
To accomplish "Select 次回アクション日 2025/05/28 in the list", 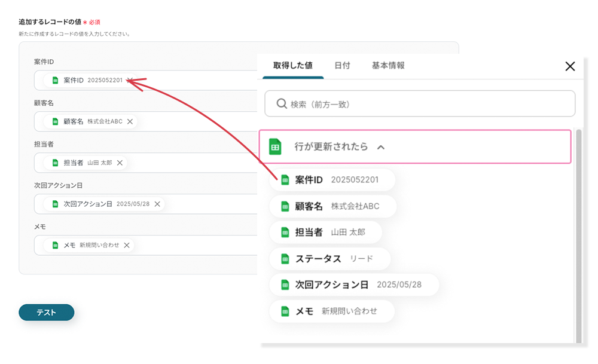I will click(x=354, y=285).
